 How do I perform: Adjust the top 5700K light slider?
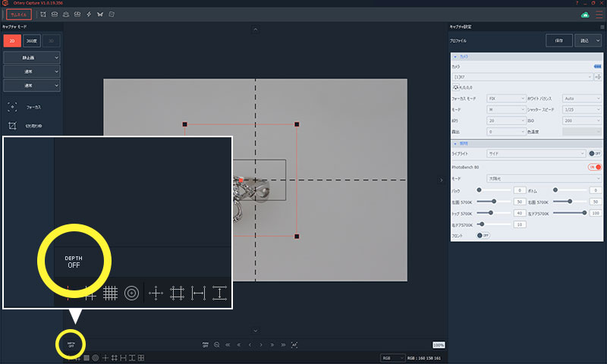pos(491,213)
